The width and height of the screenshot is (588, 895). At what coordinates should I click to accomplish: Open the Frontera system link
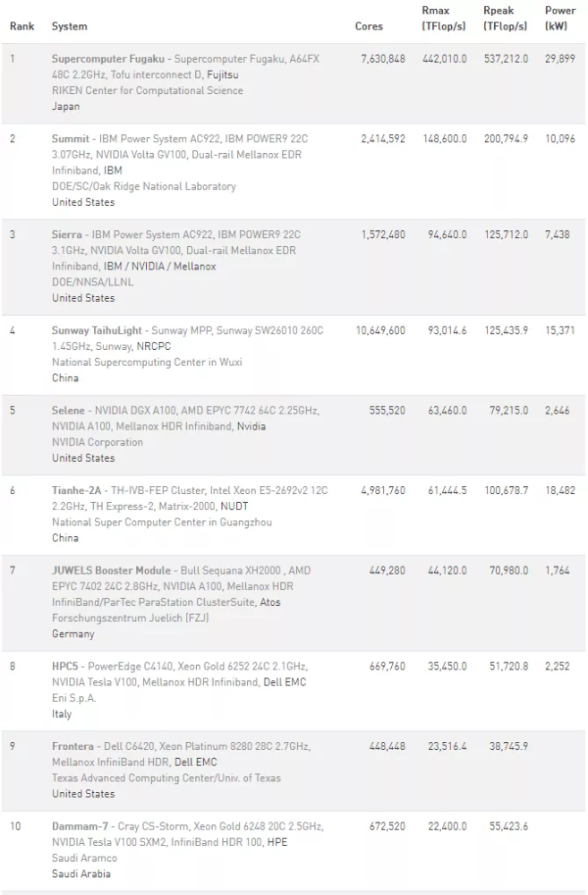72,746
